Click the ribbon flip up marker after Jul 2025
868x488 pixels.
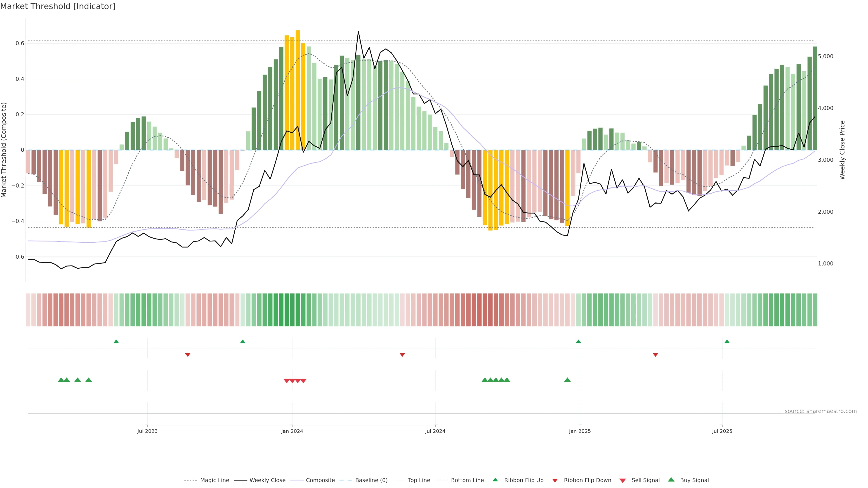click(727, 342)
